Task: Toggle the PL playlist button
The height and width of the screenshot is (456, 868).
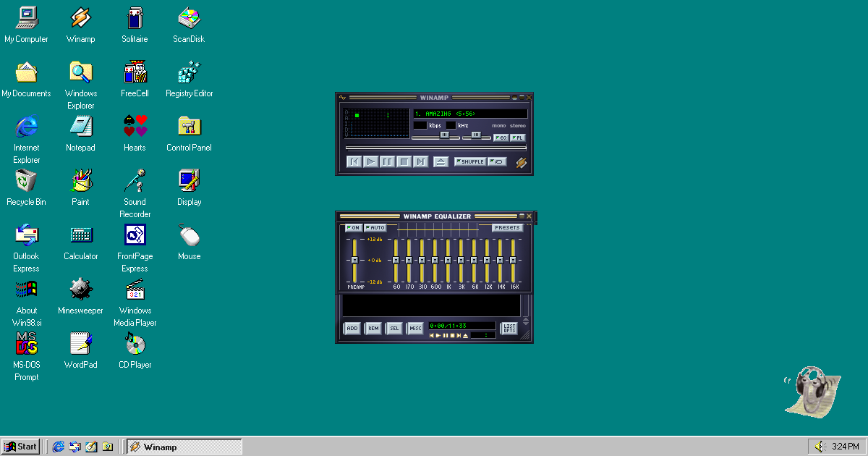Action: [518, 138]
